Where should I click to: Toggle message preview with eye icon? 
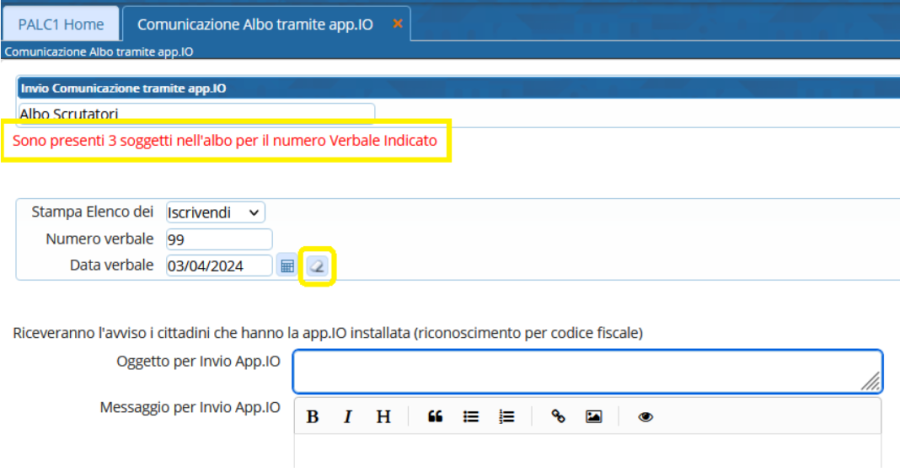[x=645, y=417]
